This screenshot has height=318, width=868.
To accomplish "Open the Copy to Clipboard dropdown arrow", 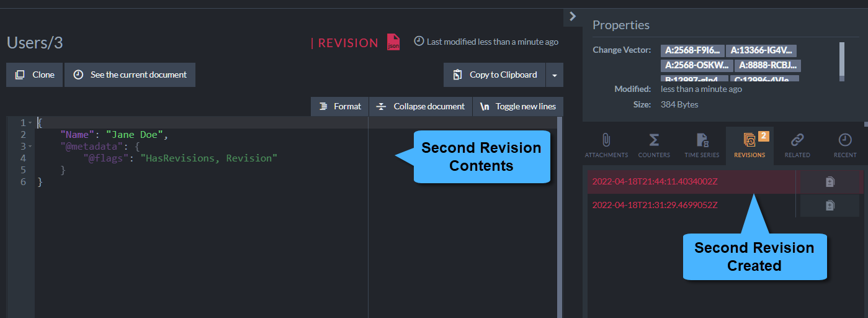I will click(x=554, y=75).
